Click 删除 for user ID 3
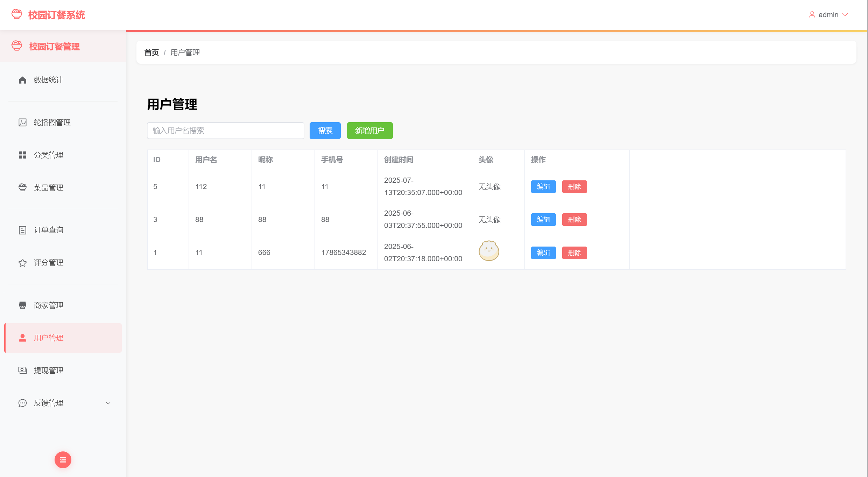This screenshot has width=868, height=477. (x=574, y=220)
